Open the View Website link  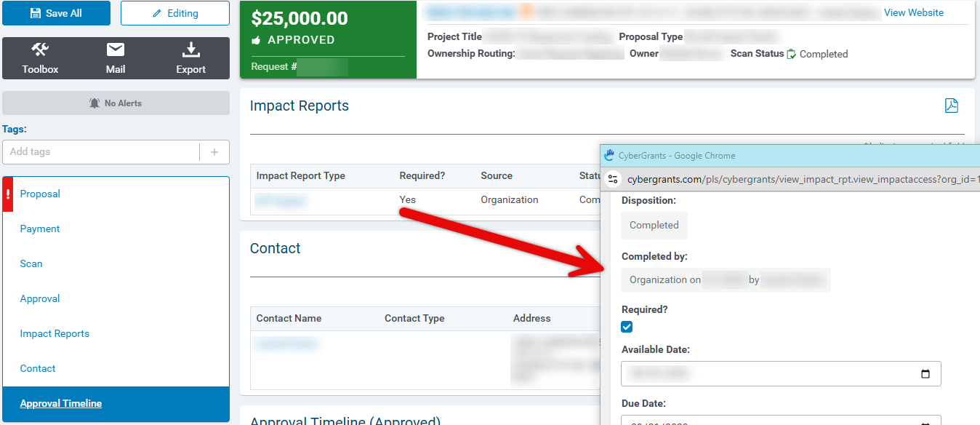(914, 12)
